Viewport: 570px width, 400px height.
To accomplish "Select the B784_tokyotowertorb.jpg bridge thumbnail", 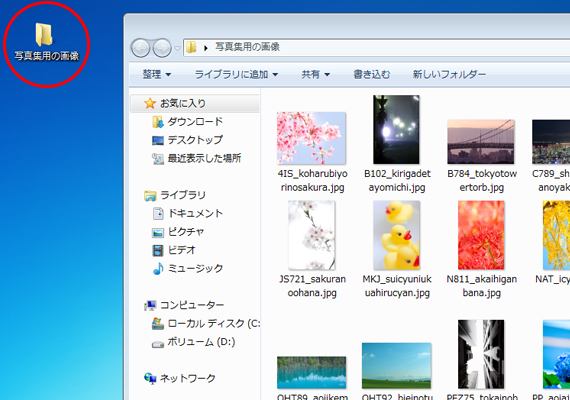I will tap(481, 142).
